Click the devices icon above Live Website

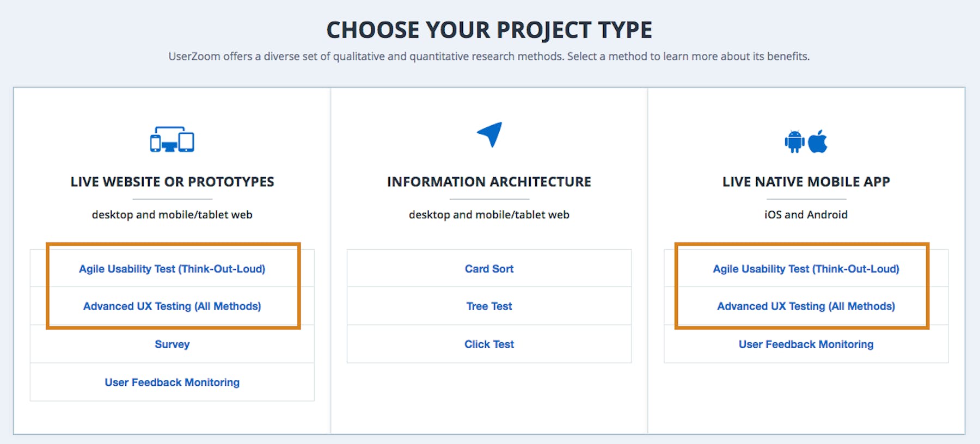point(172,139)
